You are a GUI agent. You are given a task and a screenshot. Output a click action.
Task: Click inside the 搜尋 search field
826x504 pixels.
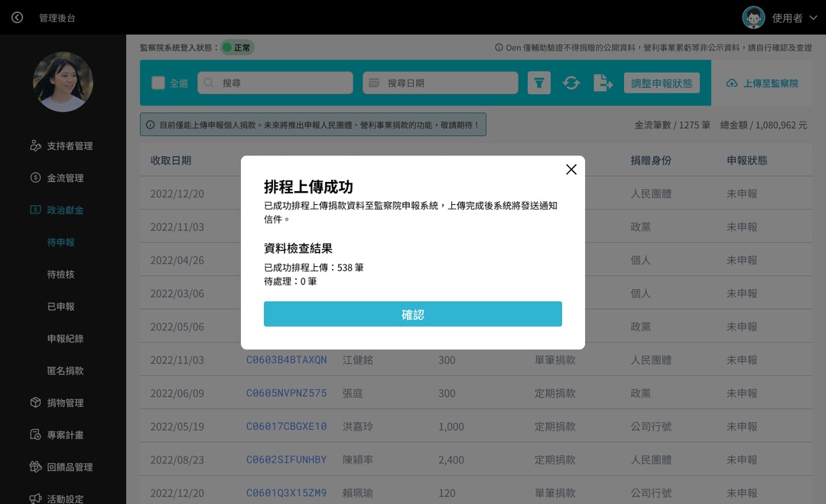point(275,82)
